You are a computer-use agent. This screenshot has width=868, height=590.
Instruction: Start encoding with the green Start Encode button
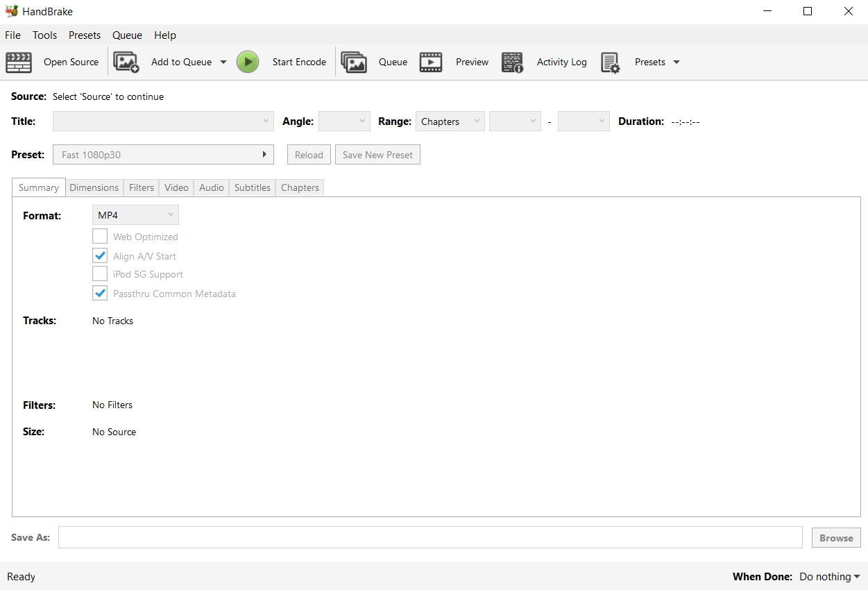tap(248, 62)
